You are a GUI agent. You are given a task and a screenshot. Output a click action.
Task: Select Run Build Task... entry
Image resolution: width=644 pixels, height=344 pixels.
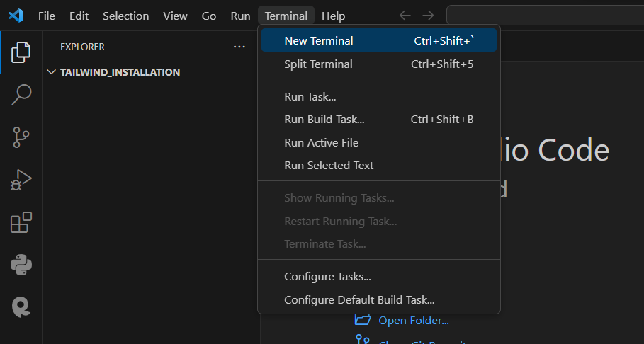click(x=379, y=120)
